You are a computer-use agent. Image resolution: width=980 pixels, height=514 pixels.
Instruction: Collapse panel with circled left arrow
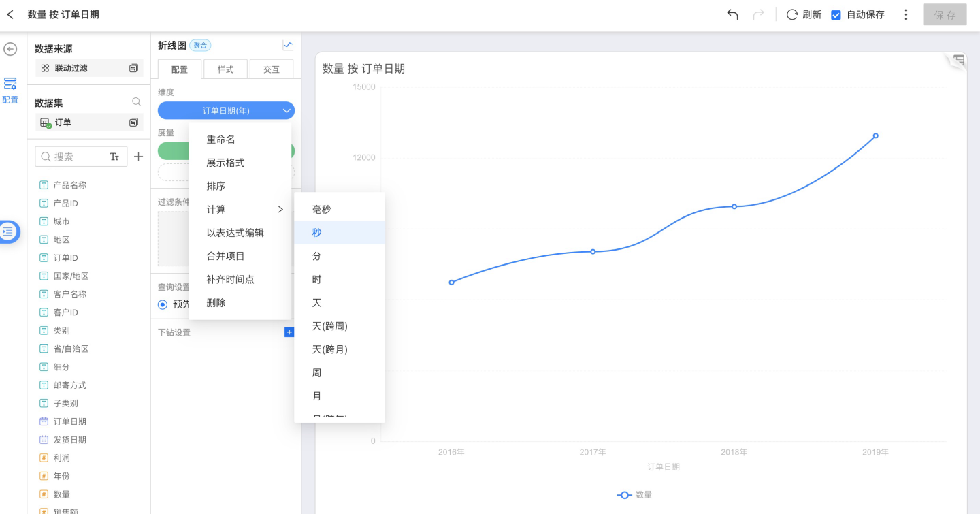tap(10, 49)
